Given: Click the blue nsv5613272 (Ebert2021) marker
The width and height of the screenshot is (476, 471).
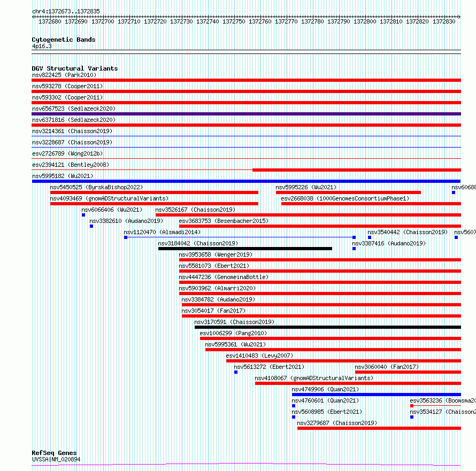Looking at the screenshot, I should [x=236, y=372].
